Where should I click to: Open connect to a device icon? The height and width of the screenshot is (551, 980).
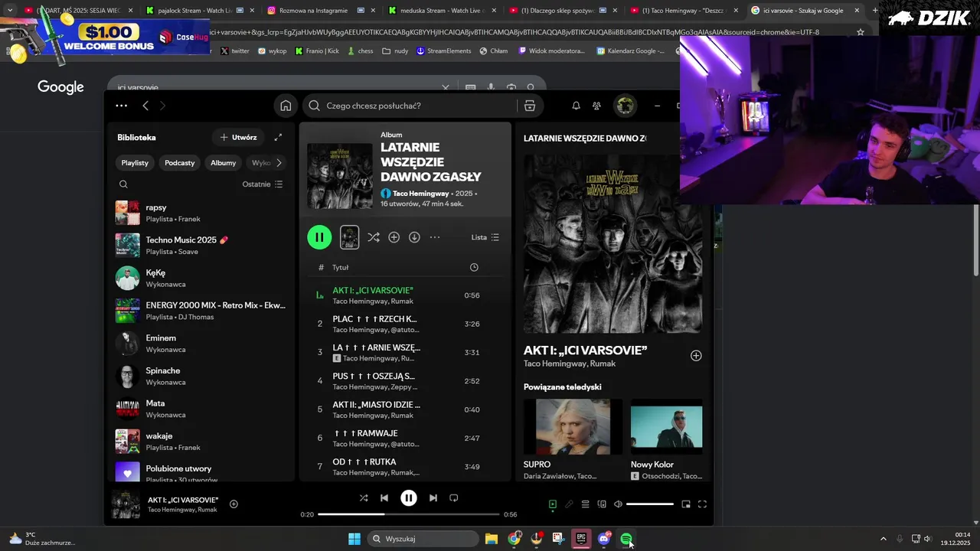[x=602, y=504]
